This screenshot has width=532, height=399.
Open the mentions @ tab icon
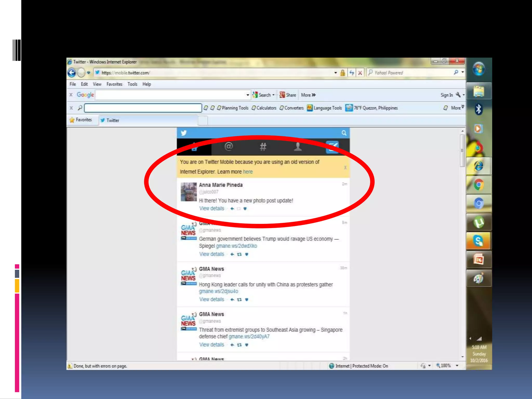tap(229, 147)
